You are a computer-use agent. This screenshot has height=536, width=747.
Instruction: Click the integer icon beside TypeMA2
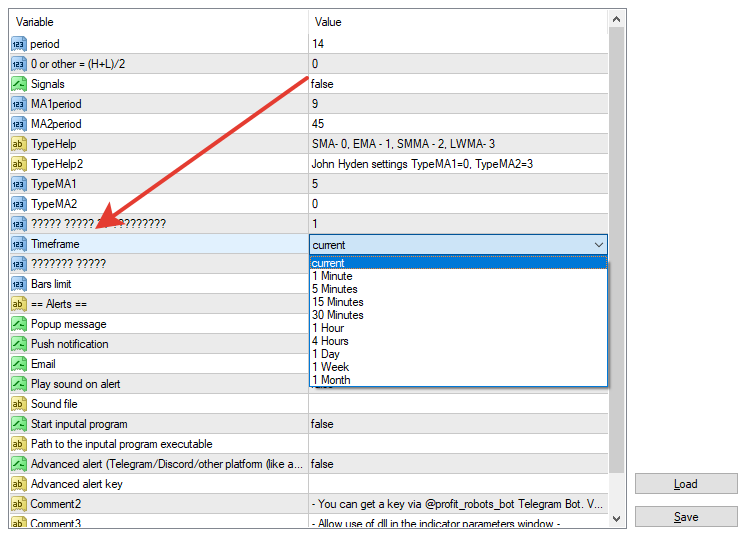point(19,204)
